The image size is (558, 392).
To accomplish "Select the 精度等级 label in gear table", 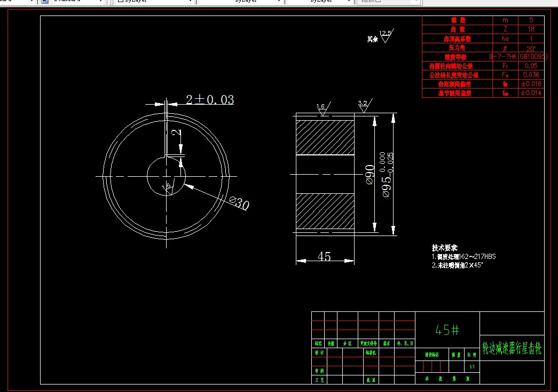I will click(x=455, y=57).
